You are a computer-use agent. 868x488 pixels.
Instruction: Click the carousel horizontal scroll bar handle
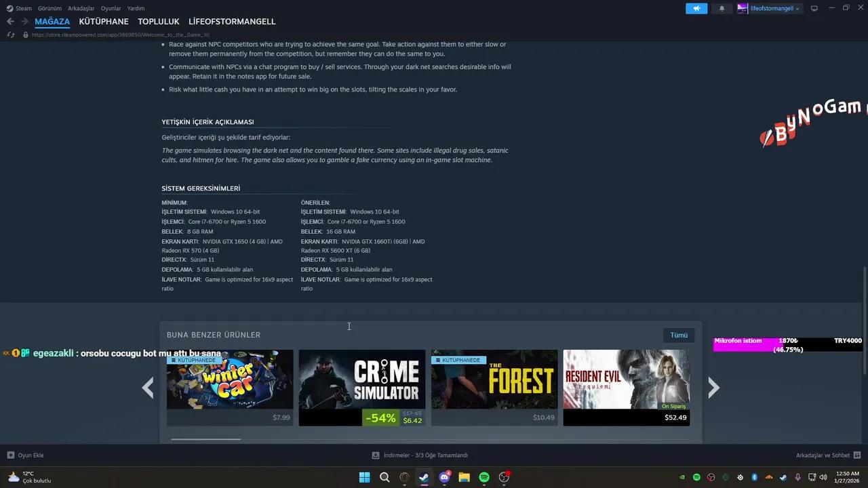[205, 439]
